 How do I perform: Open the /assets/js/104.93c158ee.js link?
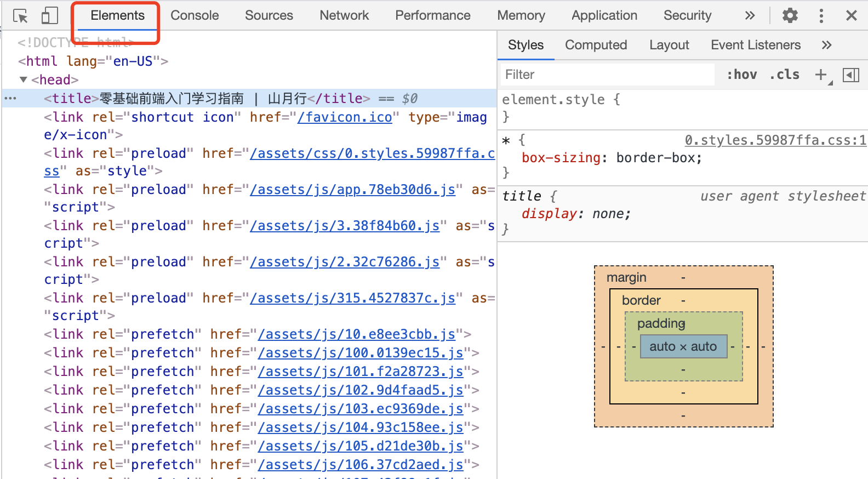[x=361, y=427]
